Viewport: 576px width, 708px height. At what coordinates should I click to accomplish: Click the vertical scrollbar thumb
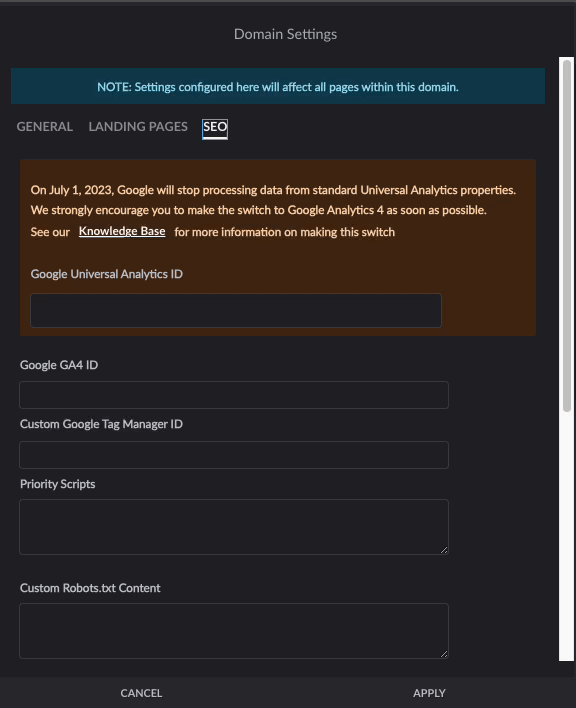(567, 236)
